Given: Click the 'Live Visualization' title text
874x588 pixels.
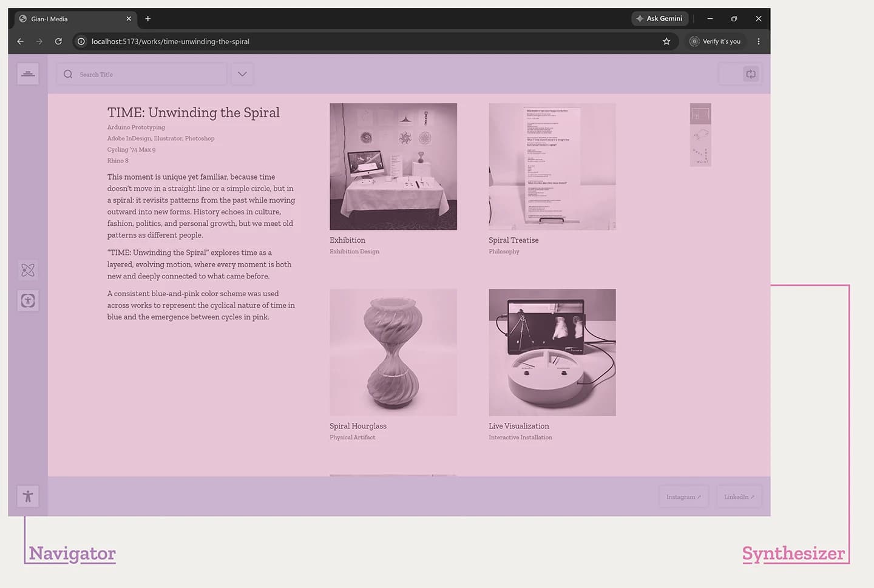Looking at the screenshot, I should [x=519, y=426].
